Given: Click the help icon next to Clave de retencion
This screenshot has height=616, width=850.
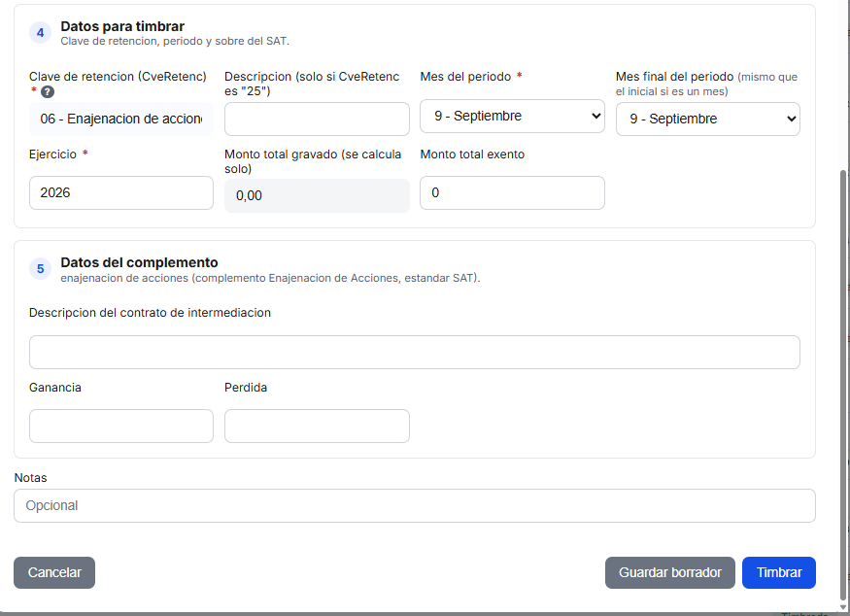Looking at the screenshot, I should point(48,91).
